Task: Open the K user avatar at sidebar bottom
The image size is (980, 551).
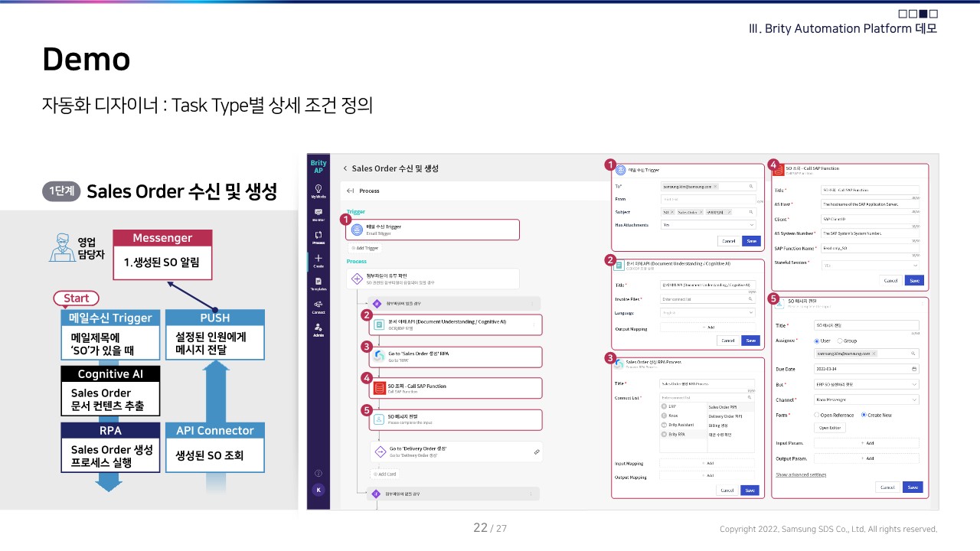Action: pos(320,489)
